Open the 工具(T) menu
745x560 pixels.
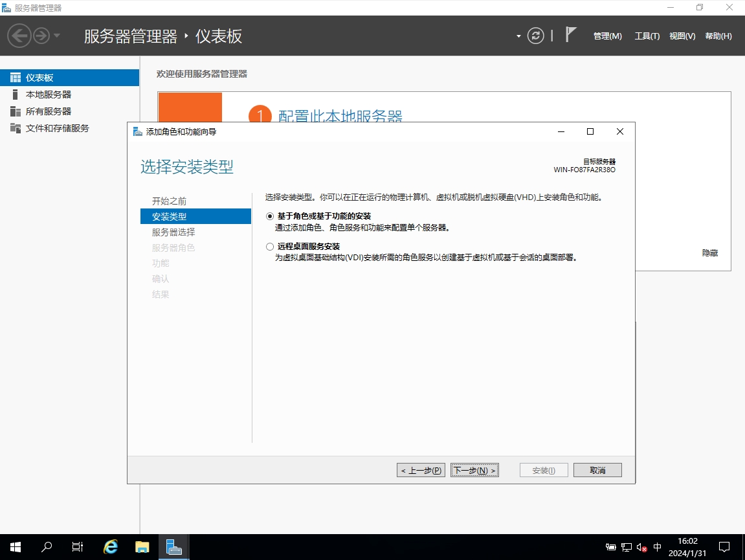point(647,36)
